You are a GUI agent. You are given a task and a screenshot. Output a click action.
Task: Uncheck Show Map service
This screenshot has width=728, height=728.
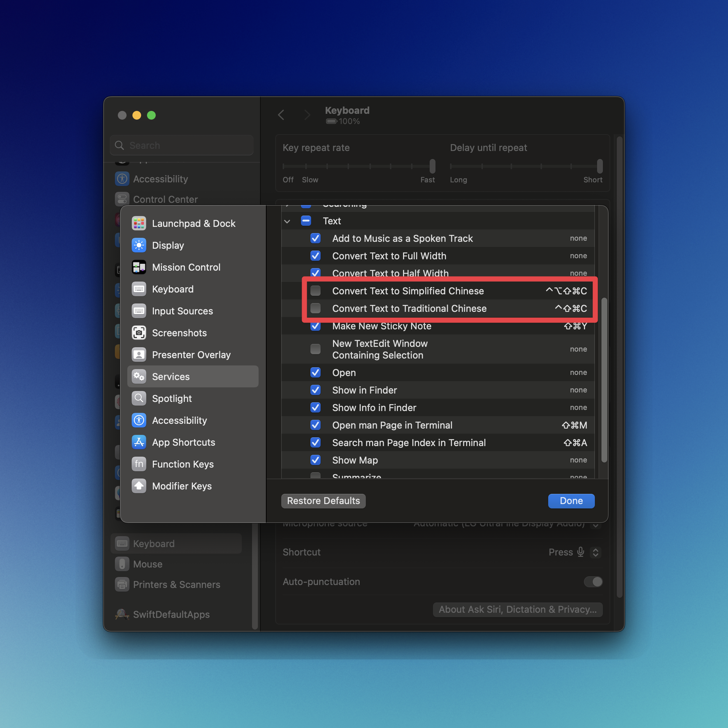pos(315,460)
